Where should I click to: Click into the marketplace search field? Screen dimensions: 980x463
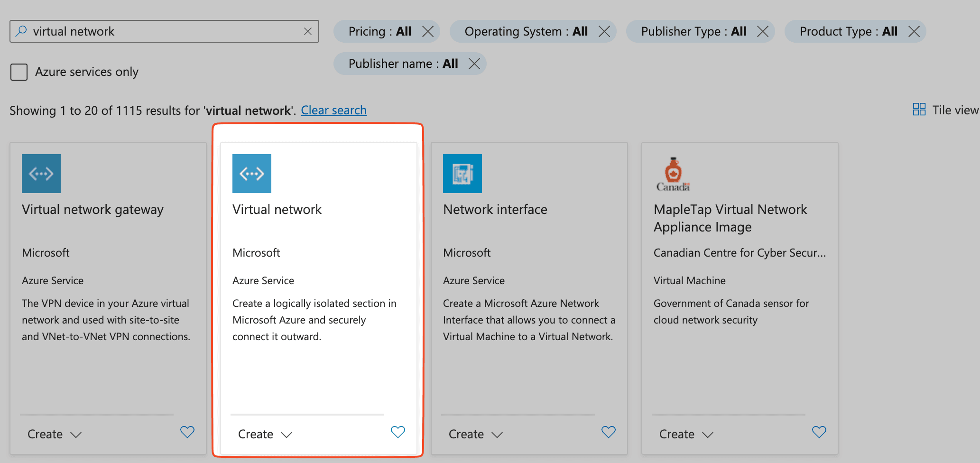pos(164,31)
